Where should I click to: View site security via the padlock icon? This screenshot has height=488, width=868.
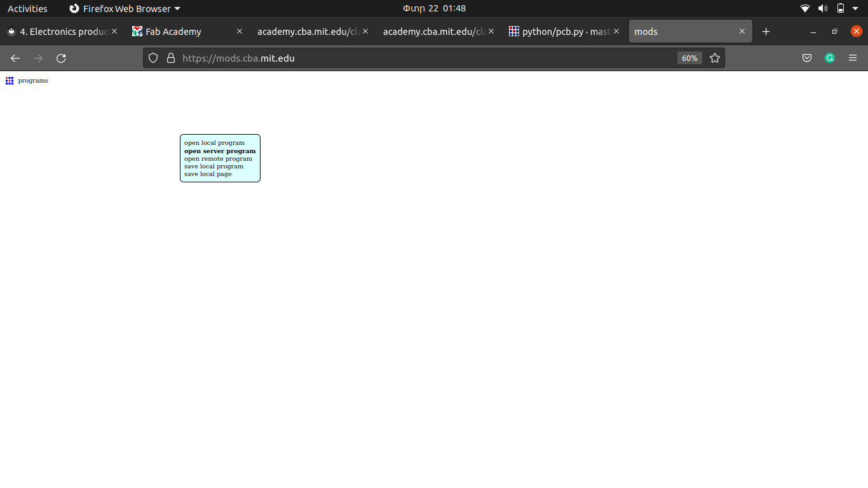point(170,58)
